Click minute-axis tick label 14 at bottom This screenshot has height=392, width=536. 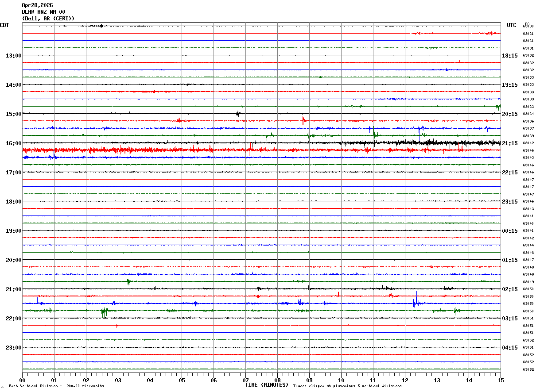[469, 380]
